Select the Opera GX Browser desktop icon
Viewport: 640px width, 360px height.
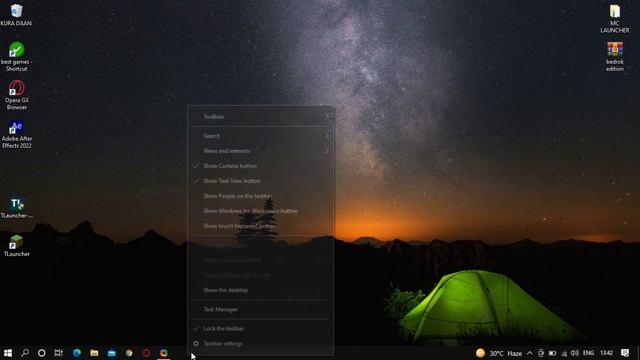click(16, 95)
